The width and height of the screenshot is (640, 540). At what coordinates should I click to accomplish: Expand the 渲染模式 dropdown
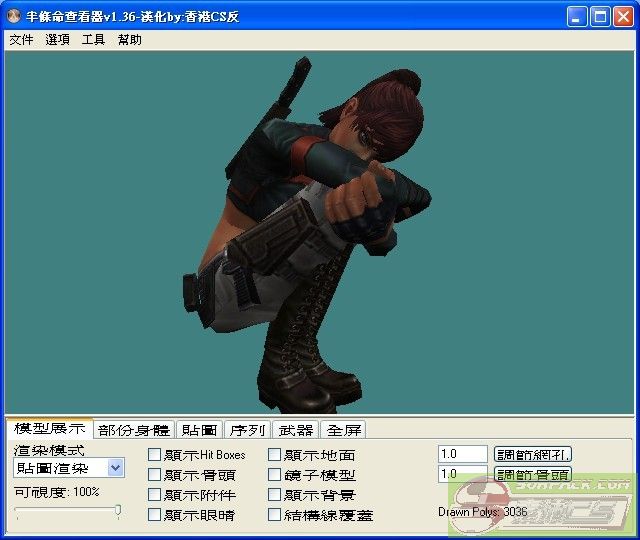pyautogui.click(x=115, y=468)
